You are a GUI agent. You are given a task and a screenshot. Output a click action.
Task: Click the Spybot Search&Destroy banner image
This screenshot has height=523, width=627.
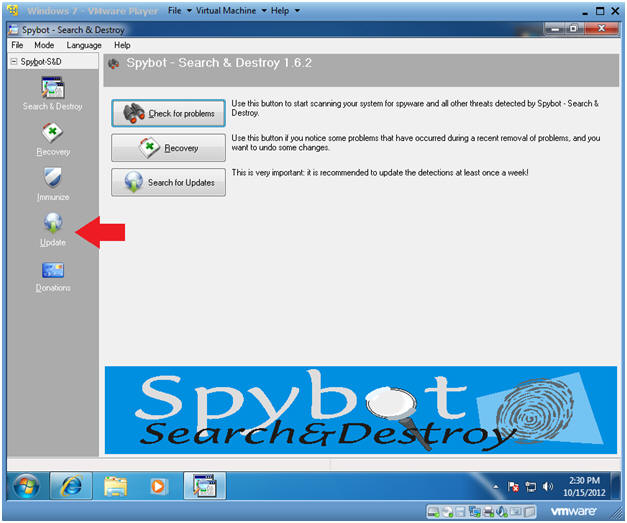tap(361, 410)
